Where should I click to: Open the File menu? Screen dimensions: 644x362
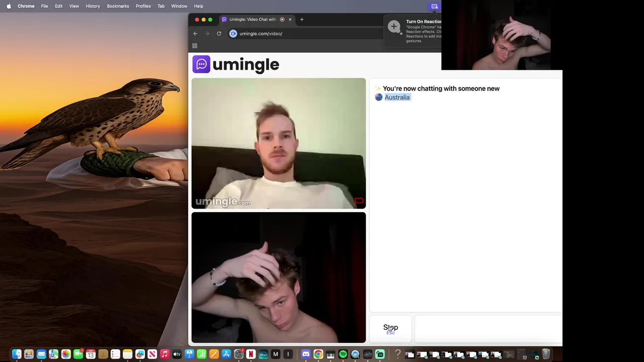click(x=44, y=6)
